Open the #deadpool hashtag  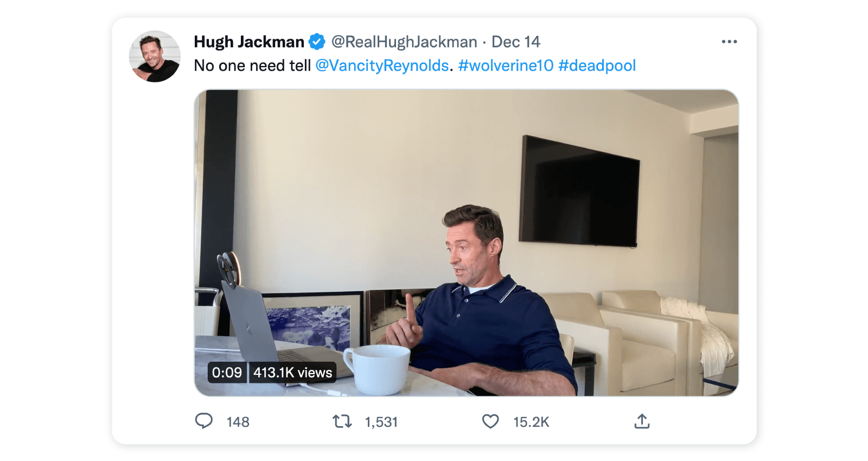click(x=597, y=66)
